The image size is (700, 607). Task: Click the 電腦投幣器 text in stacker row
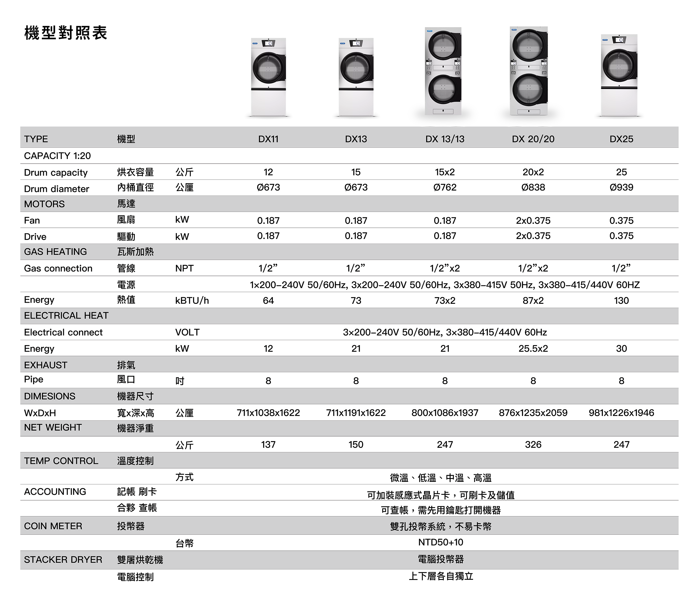click(x=441, y=559)
